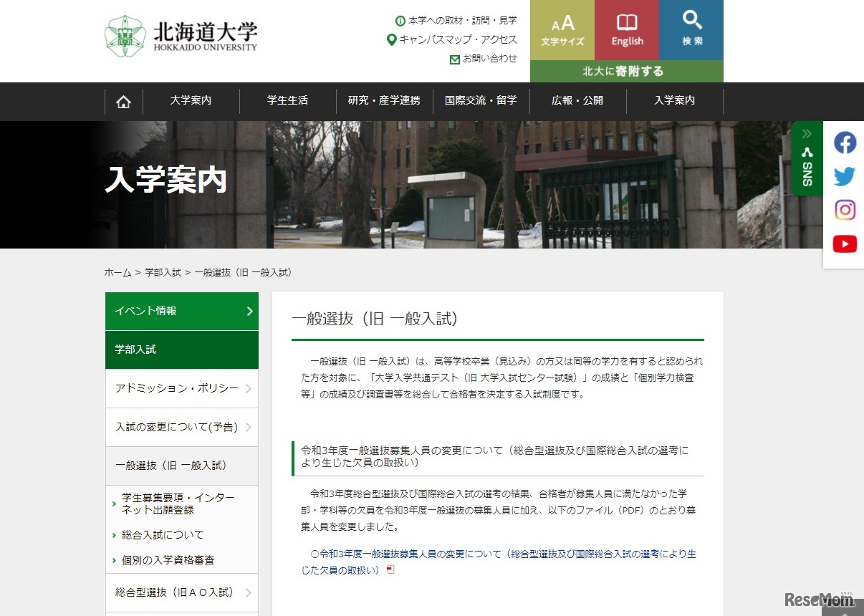
Task: Open the 国際交流・留学 navigation menu
Action: [x=481, y=101]
